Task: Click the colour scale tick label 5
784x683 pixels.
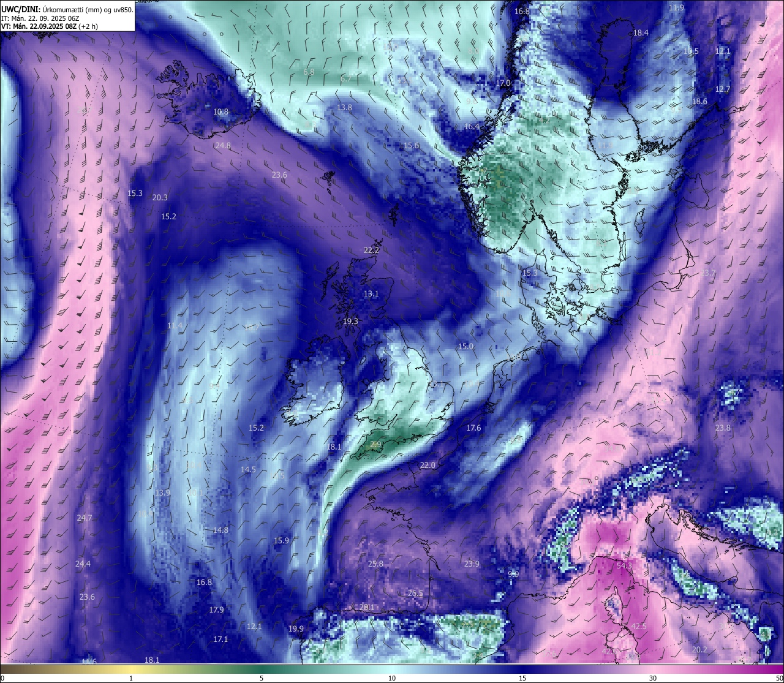Action: click(262, 678)
